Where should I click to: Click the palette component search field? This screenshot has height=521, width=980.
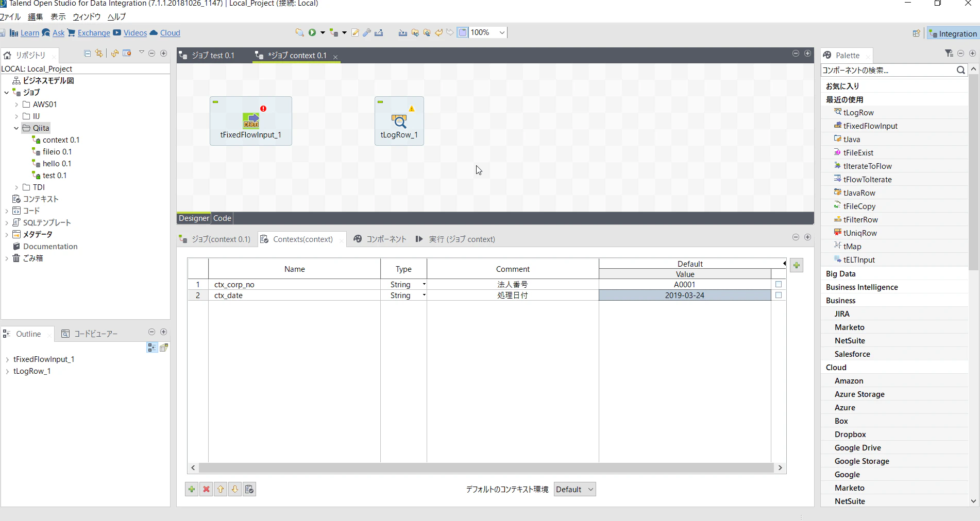pos(888,70)
